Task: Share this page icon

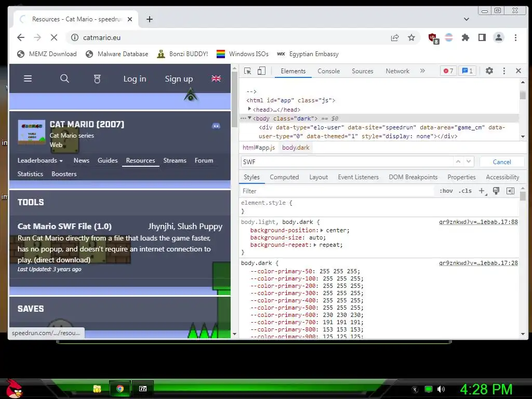Action: pyautogui.click(x=395, y=37)
